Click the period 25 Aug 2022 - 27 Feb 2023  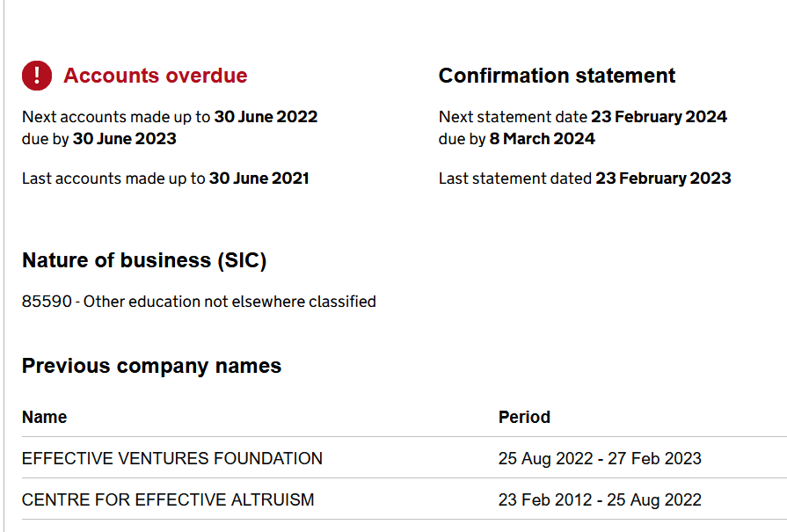600,458
